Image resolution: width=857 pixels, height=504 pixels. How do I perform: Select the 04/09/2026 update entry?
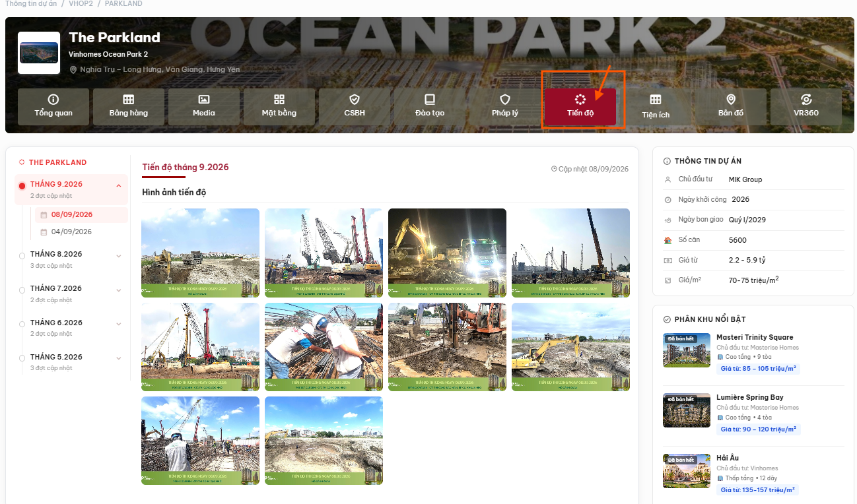tap(81, 232)
